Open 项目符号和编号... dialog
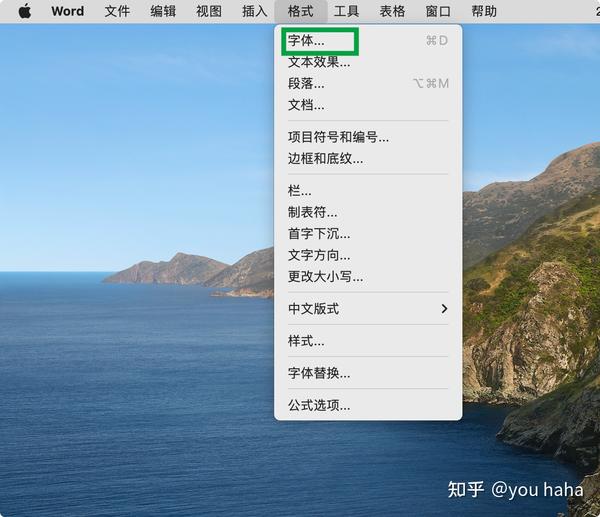600x517 pixels. [368, 137]
